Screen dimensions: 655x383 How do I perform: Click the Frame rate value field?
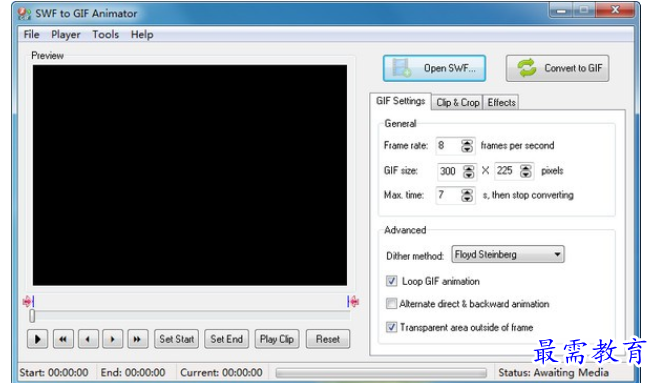(448, 146)
